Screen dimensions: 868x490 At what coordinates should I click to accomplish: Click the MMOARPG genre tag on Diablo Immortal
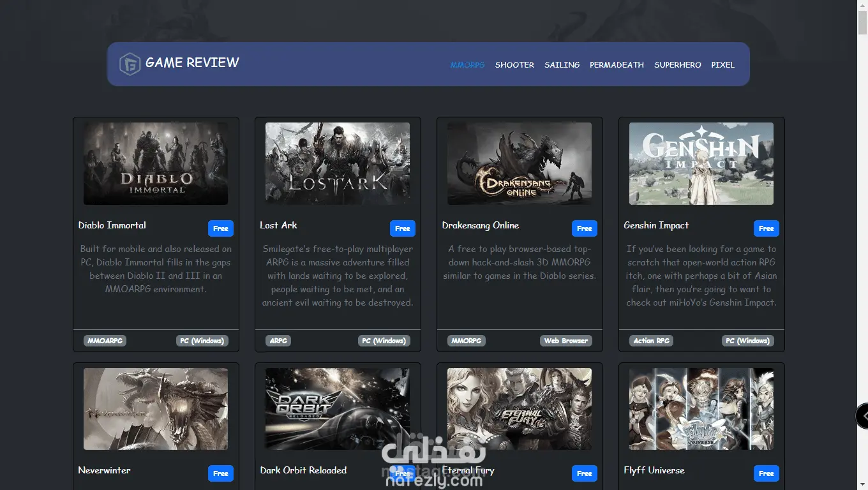tap(105, 341)
